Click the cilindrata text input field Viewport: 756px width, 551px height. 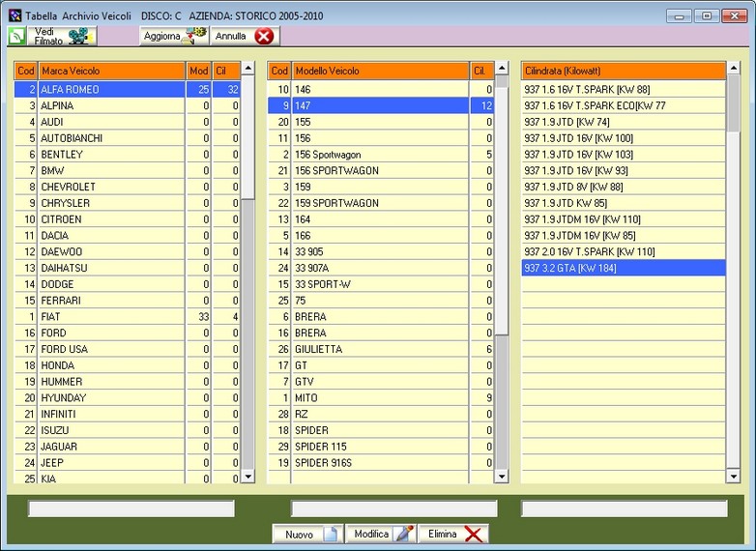[625, 508]
